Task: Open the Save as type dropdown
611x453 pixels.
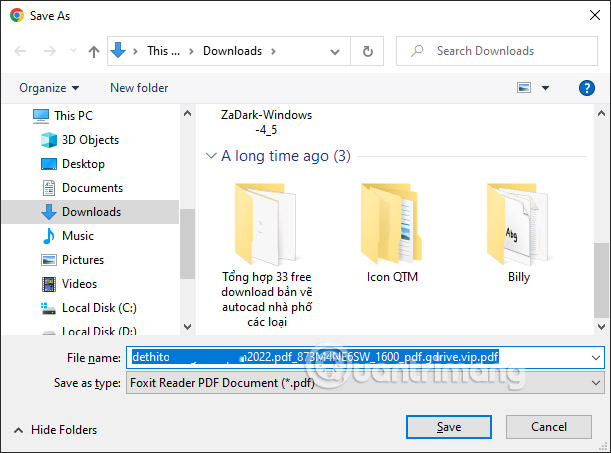Action: coord(365,383)
